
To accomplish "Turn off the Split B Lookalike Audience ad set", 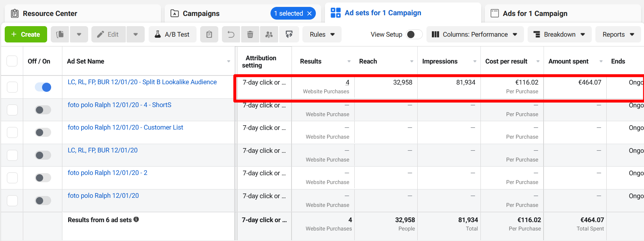I will tap(43, 87).
